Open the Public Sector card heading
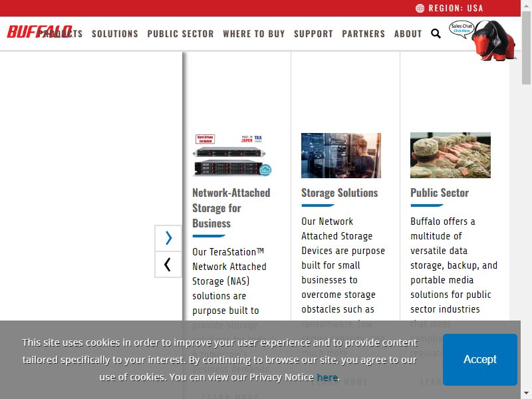This screenshot has height=399, width=532. point(440,193)
